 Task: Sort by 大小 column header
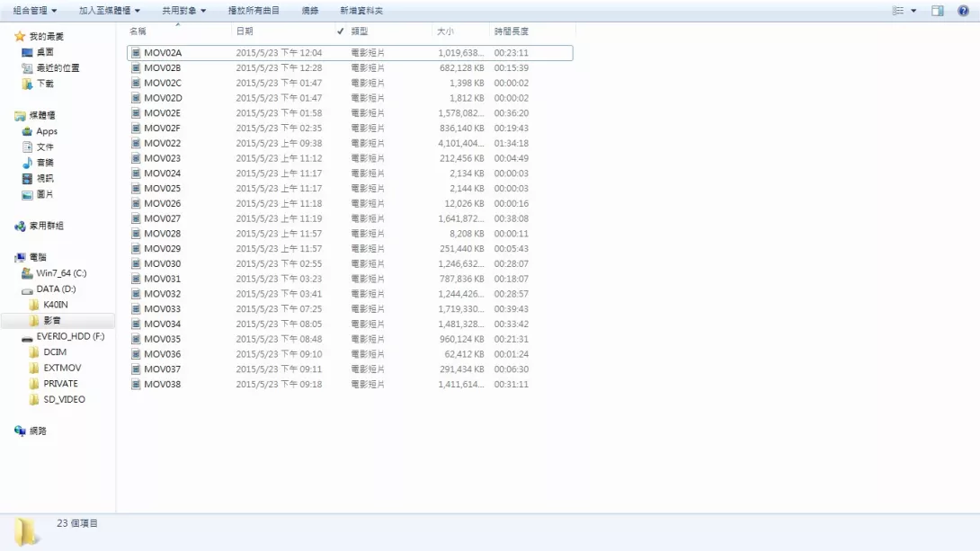pyautogui.click(x=445, y=31)
